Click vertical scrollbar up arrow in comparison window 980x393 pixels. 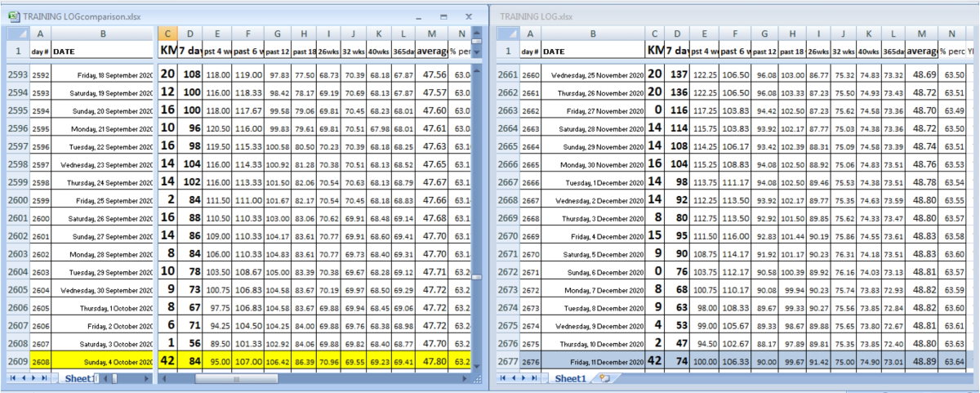(x=477, y=33)
